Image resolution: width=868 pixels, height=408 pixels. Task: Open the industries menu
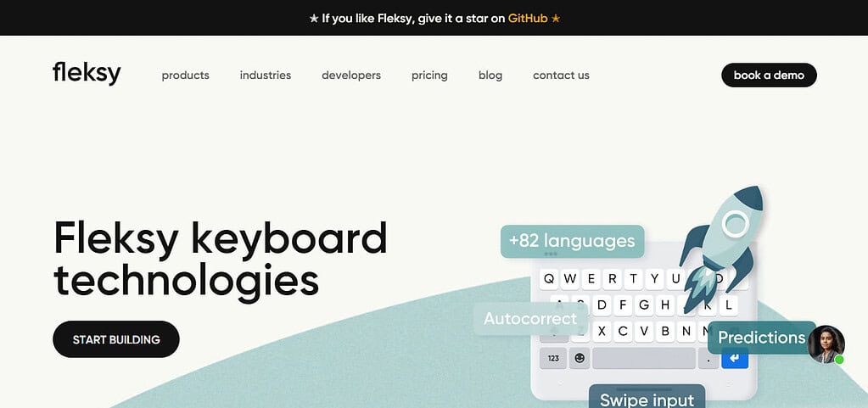pyautogui.click(x=266, y=75)
